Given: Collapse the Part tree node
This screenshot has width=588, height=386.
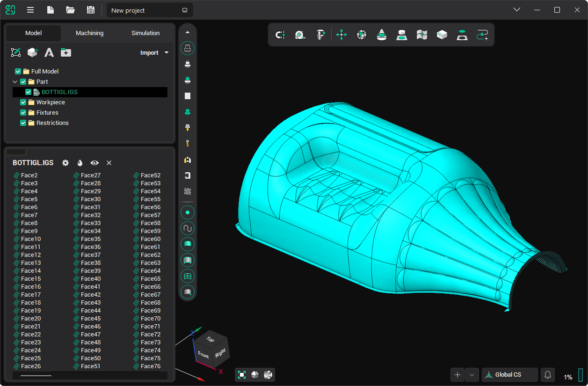Looking at the screenshot, I should [x=15, y=82].
